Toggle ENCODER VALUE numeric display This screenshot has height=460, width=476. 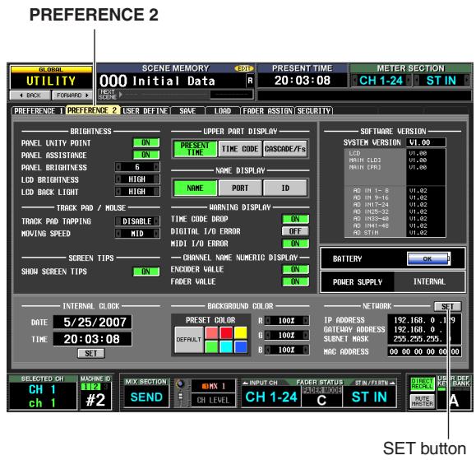(x=295, y=269)
